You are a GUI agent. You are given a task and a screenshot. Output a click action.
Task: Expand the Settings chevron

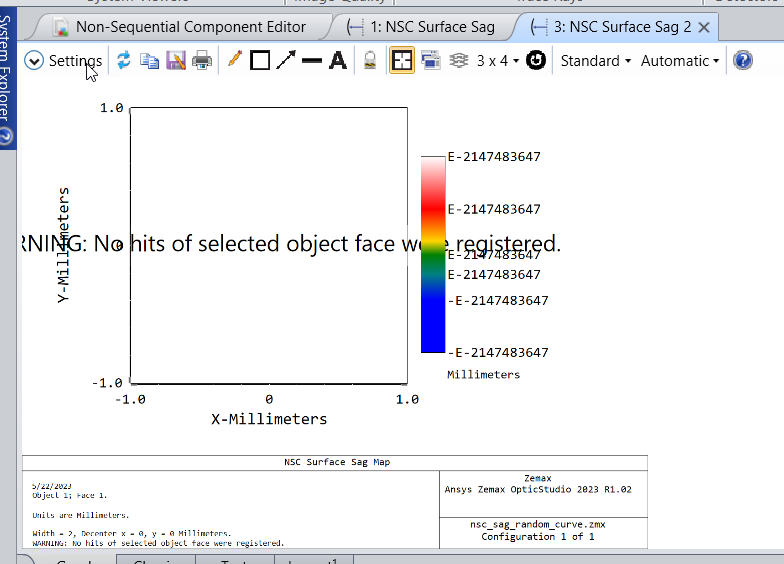(34, 61)
